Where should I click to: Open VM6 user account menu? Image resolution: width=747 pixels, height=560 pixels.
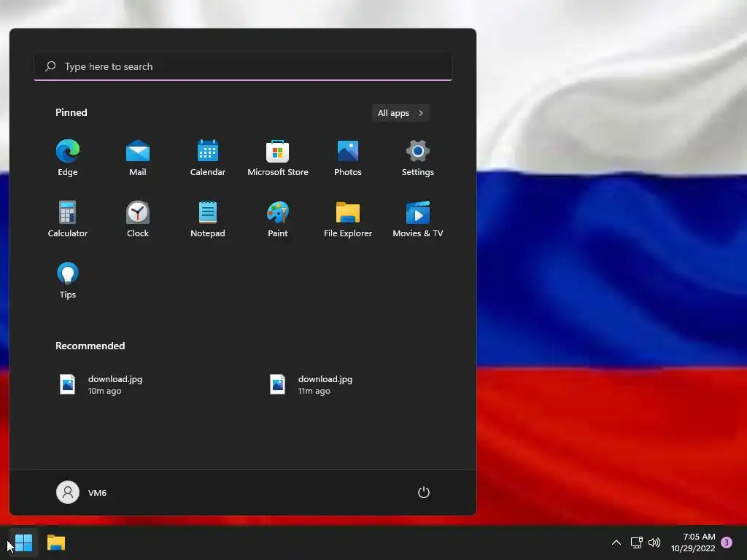pyautogui.click(x=82, y=492)
